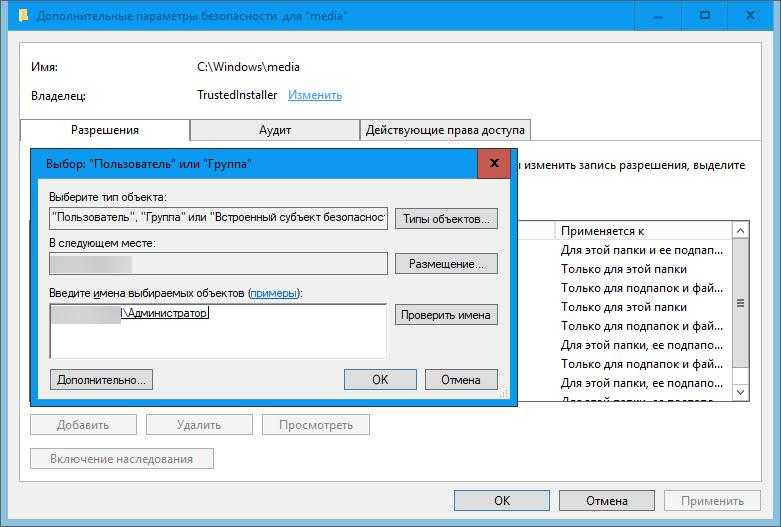This screenshot has height=527, width=781.
Task: Close the user or group selection dialog
Action: (x=494, y=163)
